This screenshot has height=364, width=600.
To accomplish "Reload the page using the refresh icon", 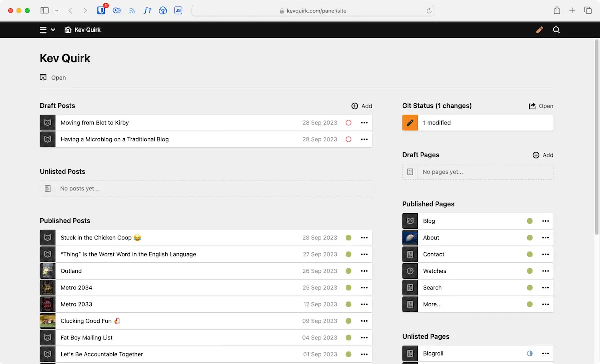I will click(429, 10).
